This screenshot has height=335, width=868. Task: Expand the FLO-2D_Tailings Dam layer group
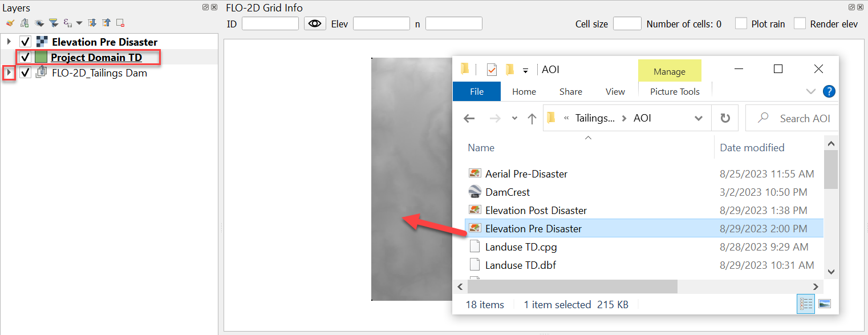[x=9, y=72]
